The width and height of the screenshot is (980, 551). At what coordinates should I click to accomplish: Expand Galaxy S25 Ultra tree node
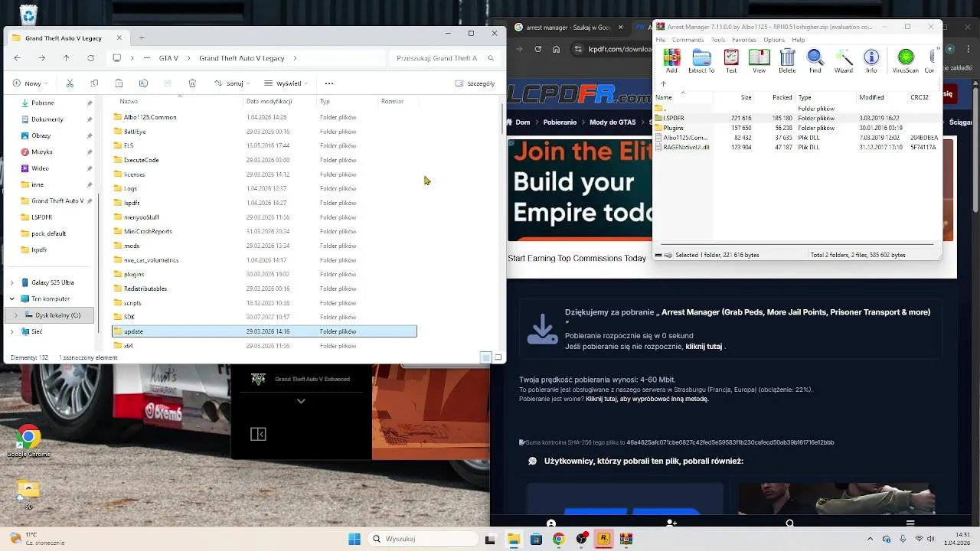coord(11,283)
